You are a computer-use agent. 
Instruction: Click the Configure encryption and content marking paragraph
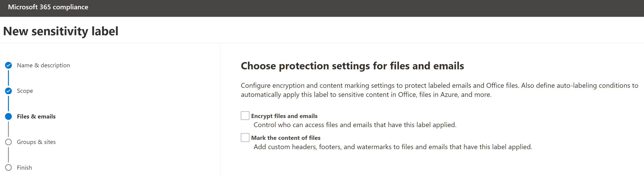pyautogui.click(x=439, y=90)
